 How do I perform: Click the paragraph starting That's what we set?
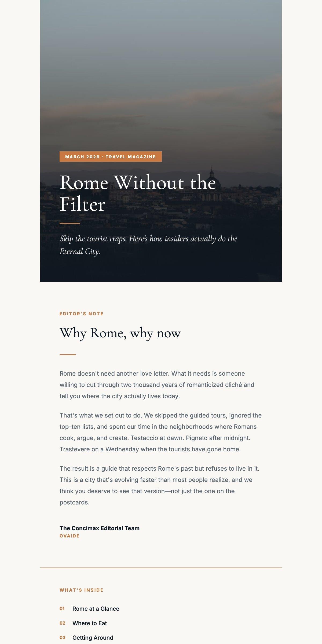[x=161, y=432]
